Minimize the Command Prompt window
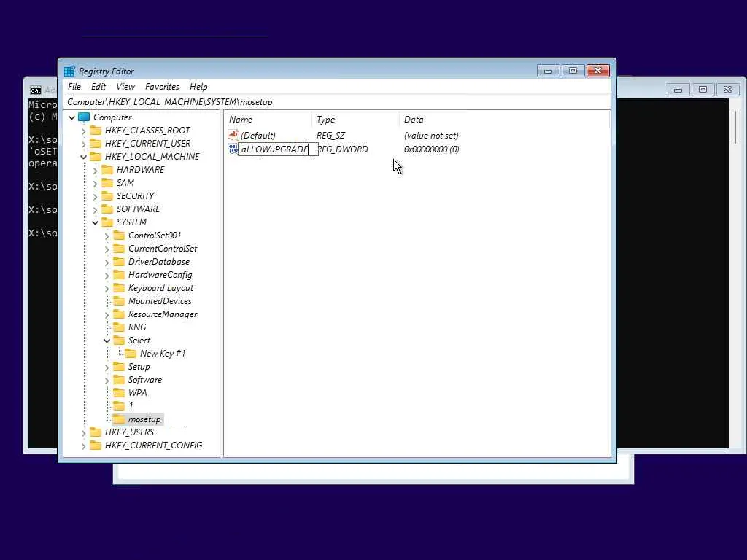The image size is (747, 560). (678, 90)
